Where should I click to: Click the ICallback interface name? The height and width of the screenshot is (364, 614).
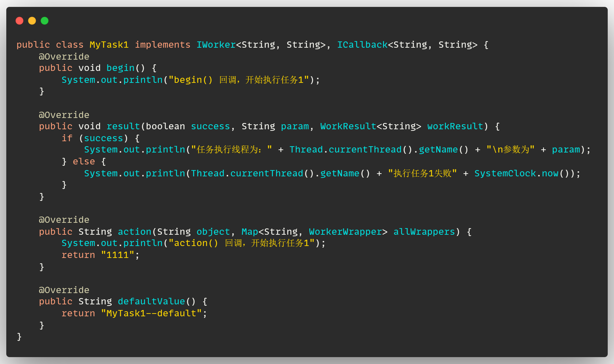(x=362, y=45)
